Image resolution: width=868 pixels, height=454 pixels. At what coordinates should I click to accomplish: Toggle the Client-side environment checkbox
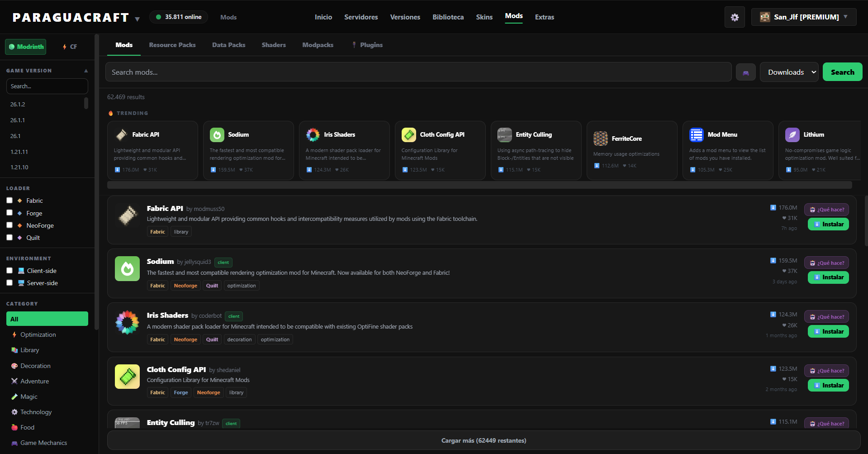coord(9,271)
